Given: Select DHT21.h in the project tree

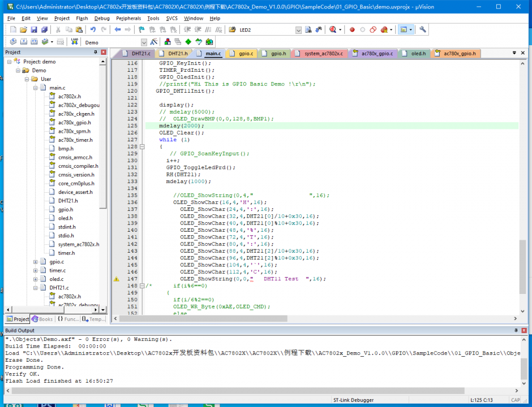Looking at the screenshot, I should tap(68, 201).
